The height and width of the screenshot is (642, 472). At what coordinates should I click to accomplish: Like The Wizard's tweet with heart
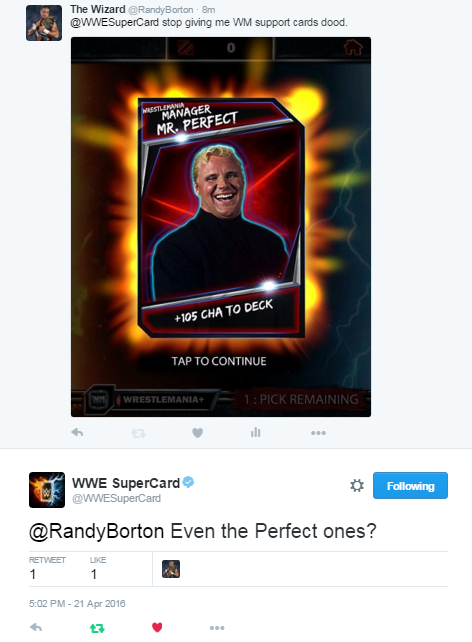pyautogui.click(x=198, y=432)
